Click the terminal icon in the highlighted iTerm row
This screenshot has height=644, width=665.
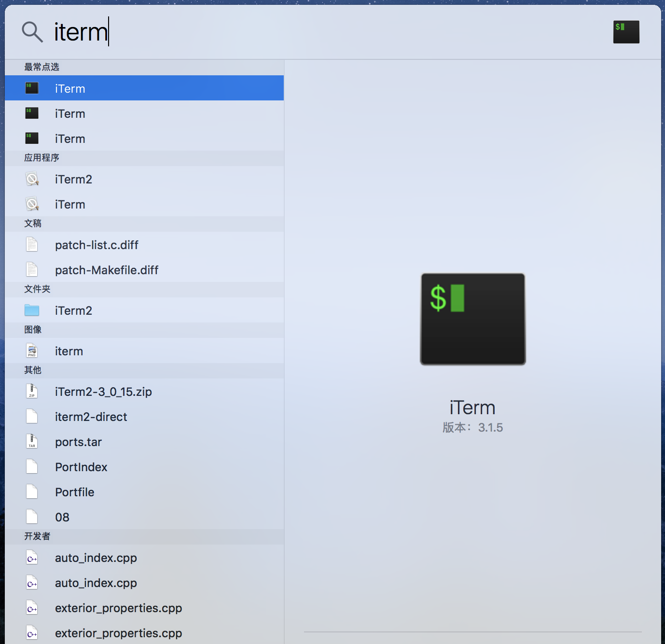[x=32, y=88]
